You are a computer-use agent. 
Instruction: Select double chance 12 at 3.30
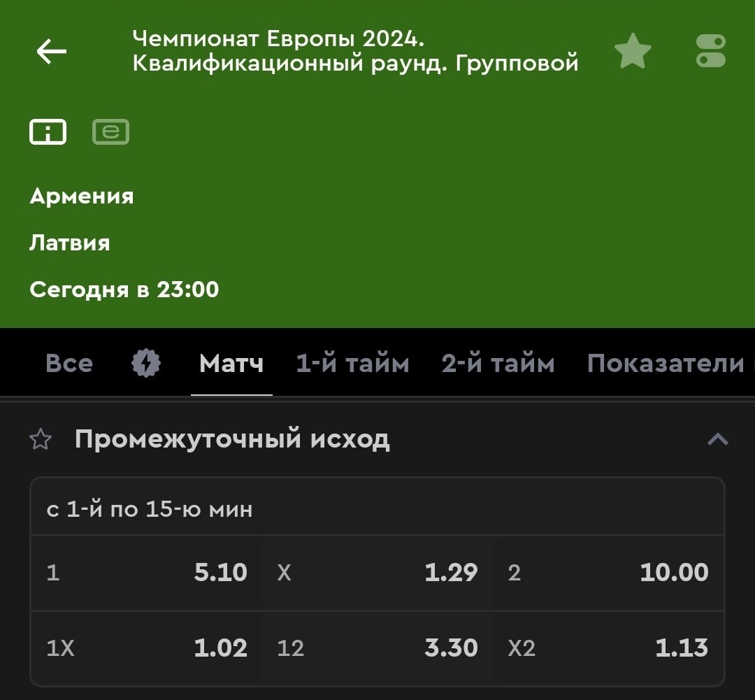pos(377,648)
